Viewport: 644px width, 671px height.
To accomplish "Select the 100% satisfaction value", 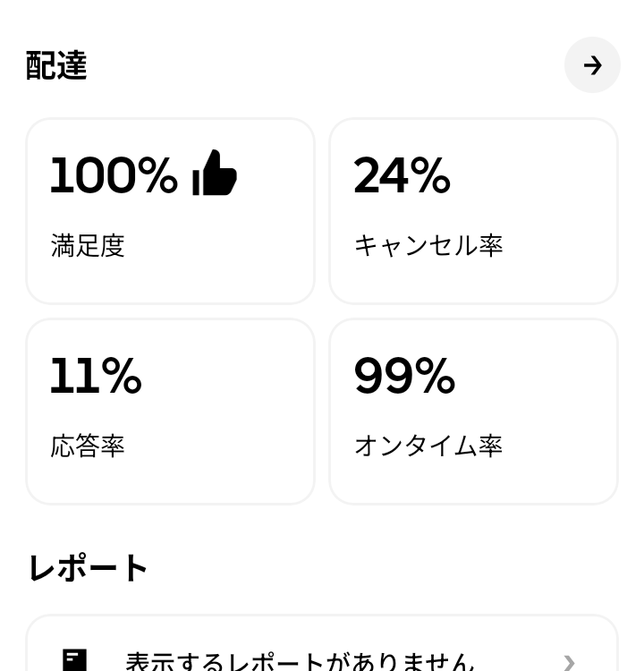I will pos(114,175).
